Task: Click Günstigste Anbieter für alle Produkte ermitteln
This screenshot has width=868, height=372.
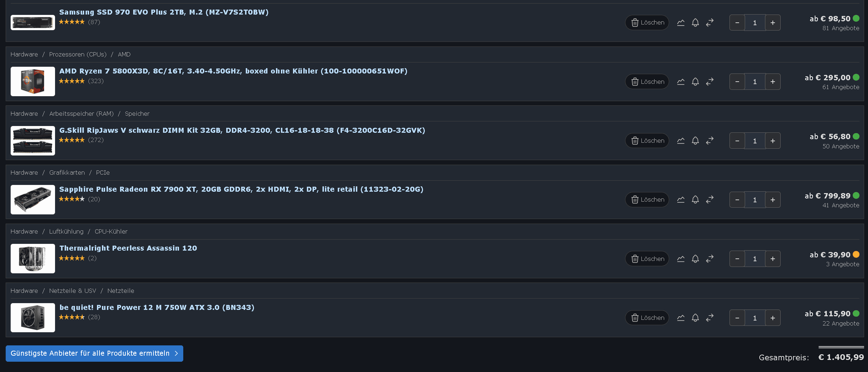Action: click(94, 354)
